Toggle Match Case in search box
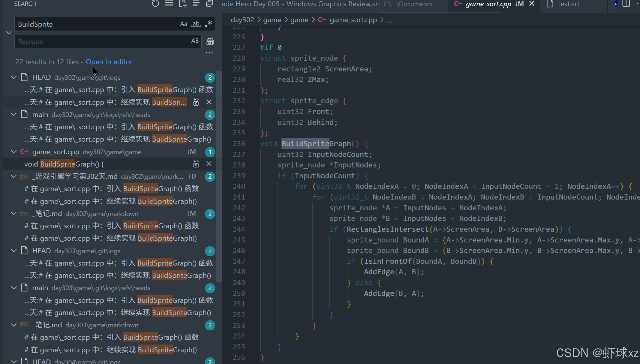 184,24
